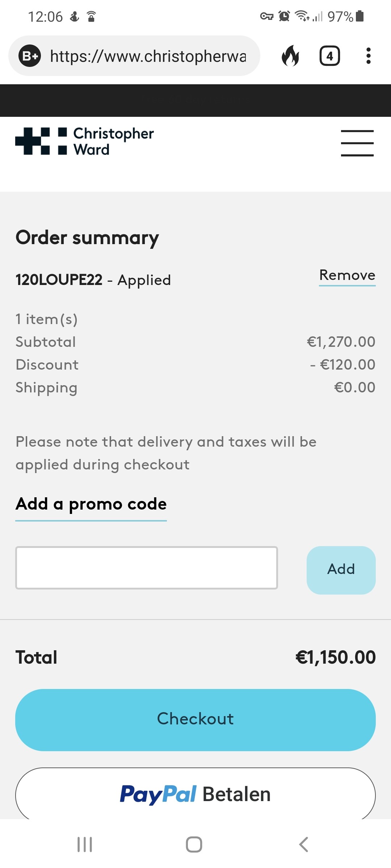Viewport: 391px width, 868px height.
Task: Tap the Android back navigation button
Action: (x=303, y=844)
